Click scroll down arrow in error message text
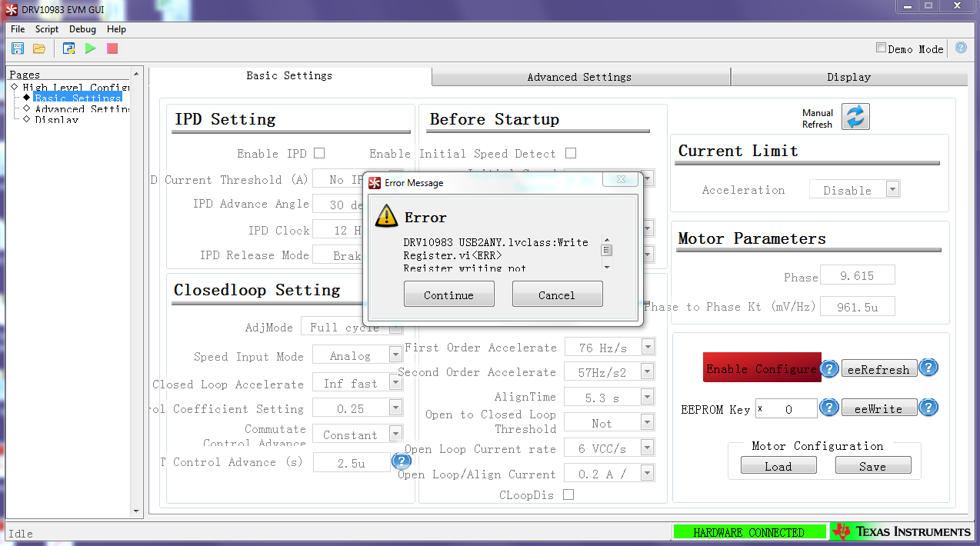 607,267
